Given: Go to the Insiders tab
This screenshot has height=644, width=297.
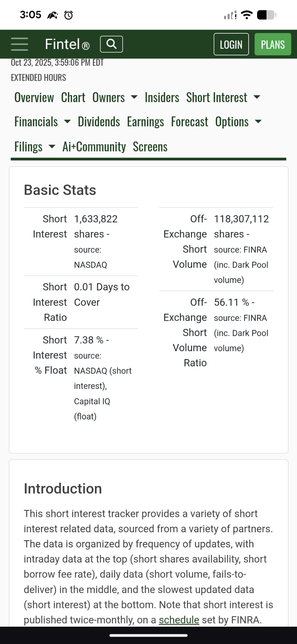Looking at the screenshot, I should [x=162, y=97].
